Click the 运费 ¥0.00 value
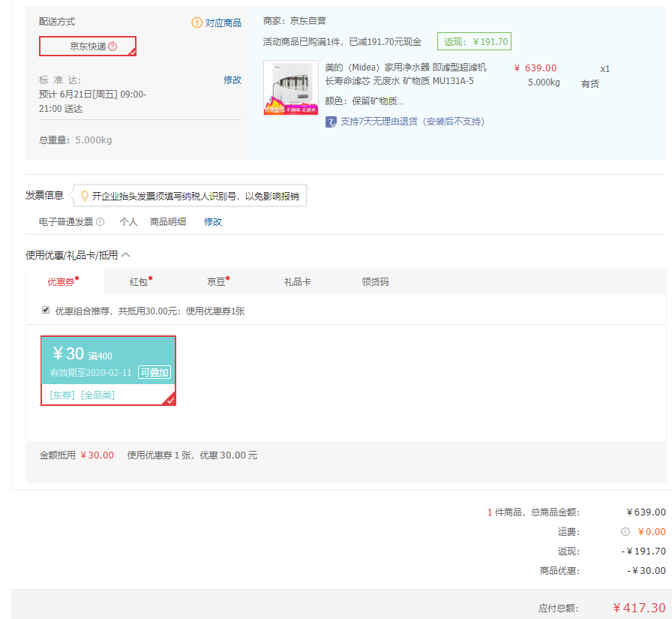The width and height of the screenshot is (672, 619). pyautogui.click(x=652, y=531)
